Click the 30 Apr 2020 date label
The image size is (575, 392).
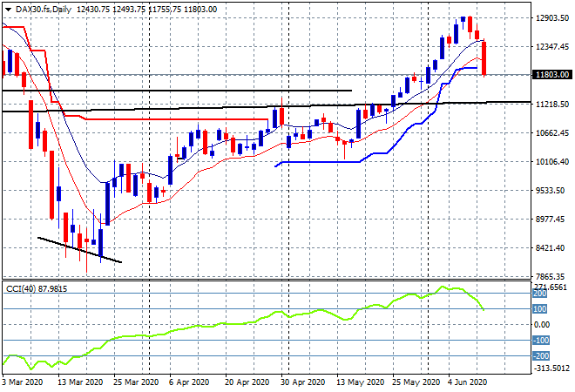pyautogui.click(x=303, y=382)
